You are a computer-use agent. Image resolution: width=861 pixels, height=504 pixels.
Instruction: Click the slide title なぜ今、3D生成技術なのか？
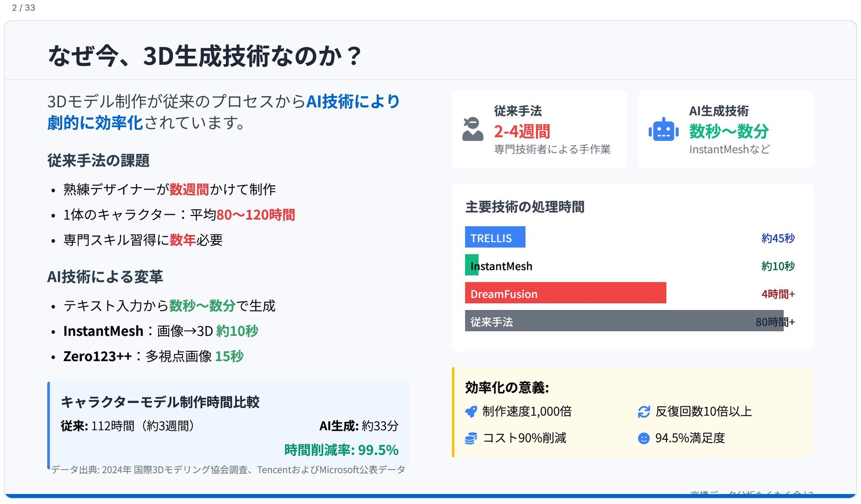pyautogui.click(x=204, y=56)
